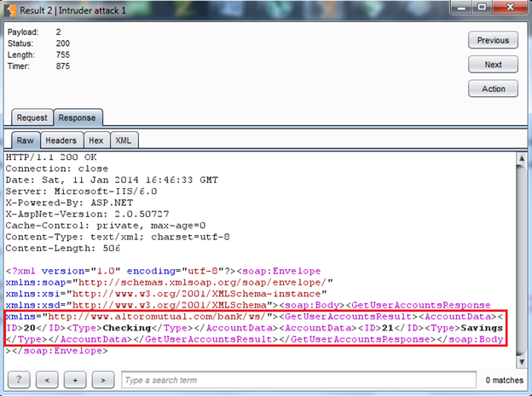
Task: View the response in XML tab
Action: coord(123,141)
